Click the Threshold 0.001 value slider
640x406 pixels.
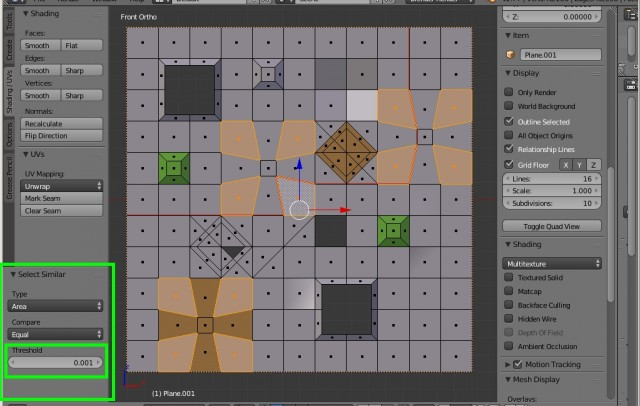pyautogui.click(x=55, y=362)
